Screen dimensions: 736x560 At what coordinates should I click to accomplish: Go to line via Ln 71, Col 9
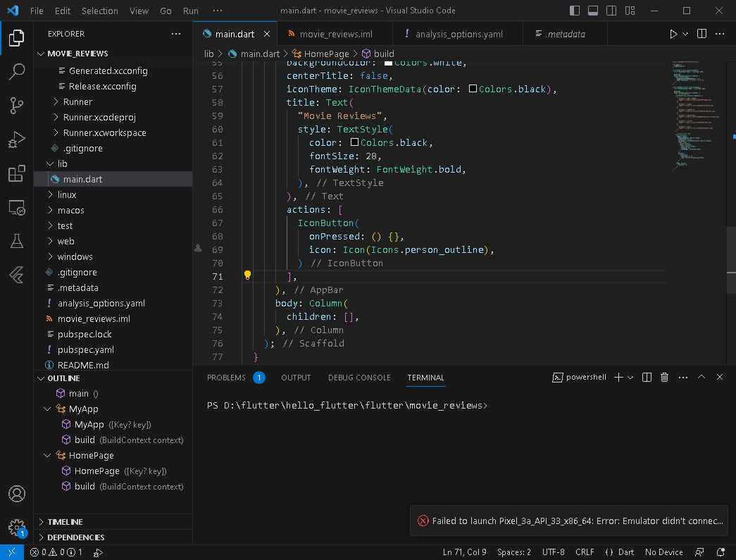(x=464, y=552)
